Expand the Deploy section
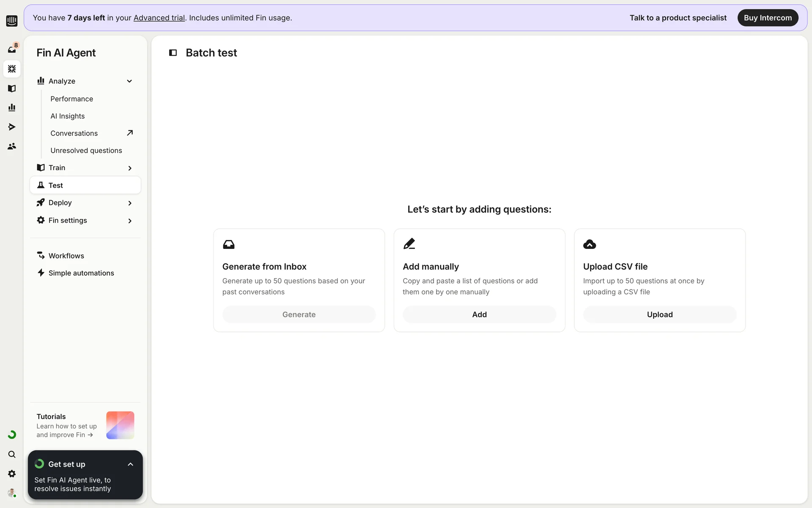The width and height of the screenshot is (812, 508). tap(129, 203)
